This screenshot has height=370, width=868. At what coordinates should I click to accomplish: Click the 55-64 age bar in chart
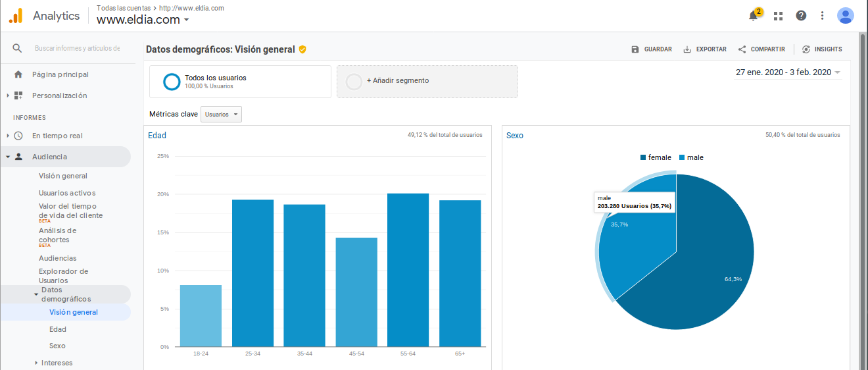pos(408,270)
